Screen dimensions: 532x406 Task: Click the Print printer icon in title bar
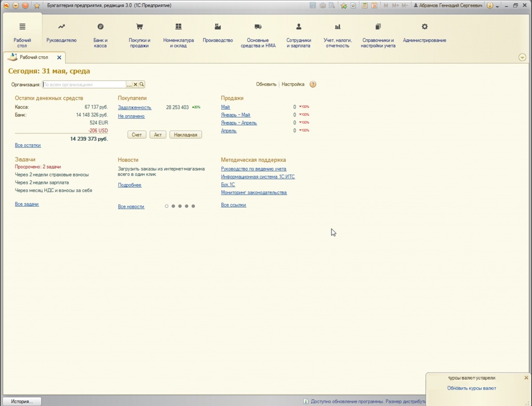point(323,5)
